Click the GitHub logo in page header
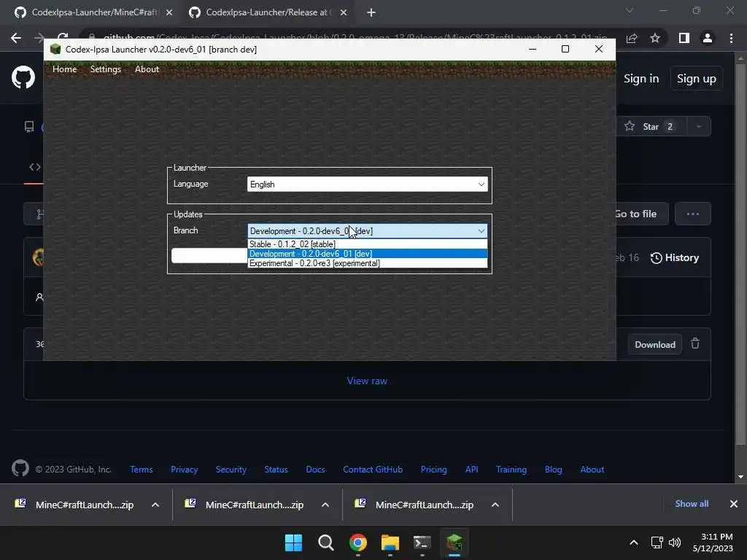Viewport: 747px width, 560px height. [x=23, y=77]
